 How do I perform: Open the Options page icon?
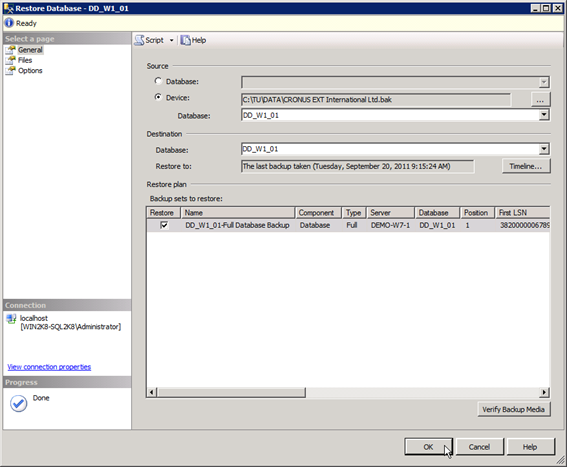10,71
